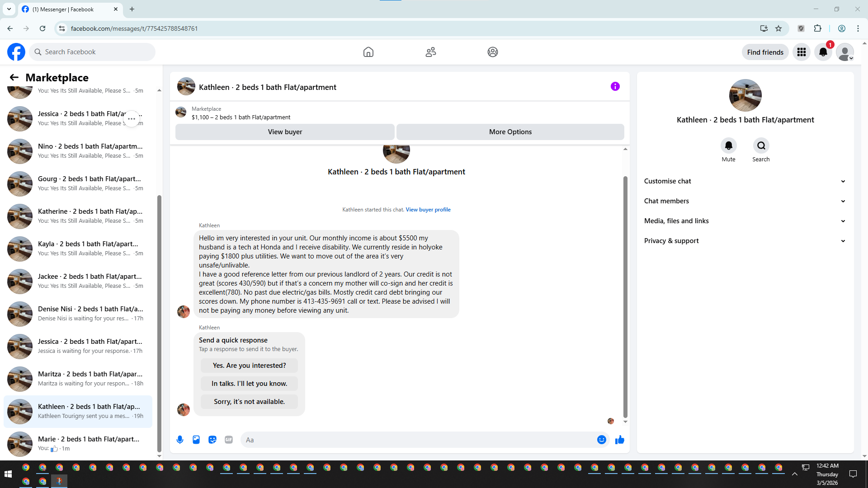Screen dimensions: 868x488
Task: Click the More Options button
Action: point(510,132)
